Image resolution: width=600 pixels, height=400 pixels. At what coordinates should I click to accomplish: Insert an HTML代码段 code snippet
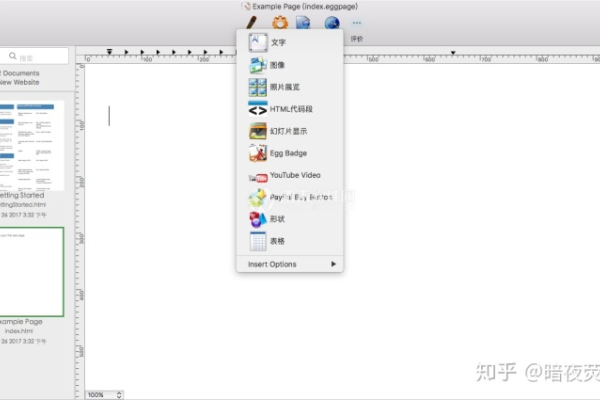pyautogui.click(x=290, y=109)
